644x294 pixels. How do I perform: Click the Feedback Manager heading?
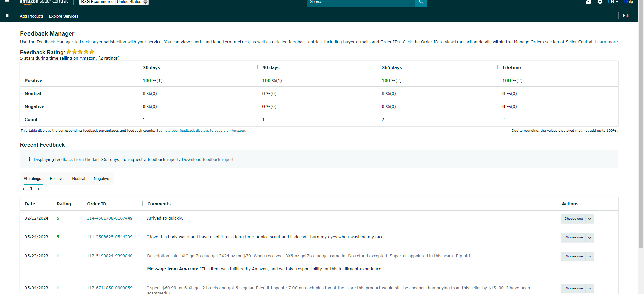47,34
